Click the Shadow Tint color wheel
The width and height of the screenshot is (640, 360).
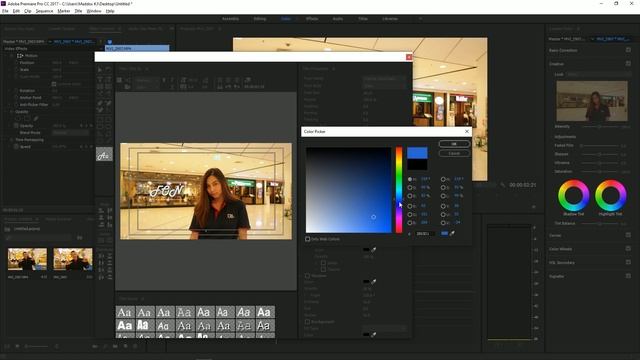coord(573,196)
